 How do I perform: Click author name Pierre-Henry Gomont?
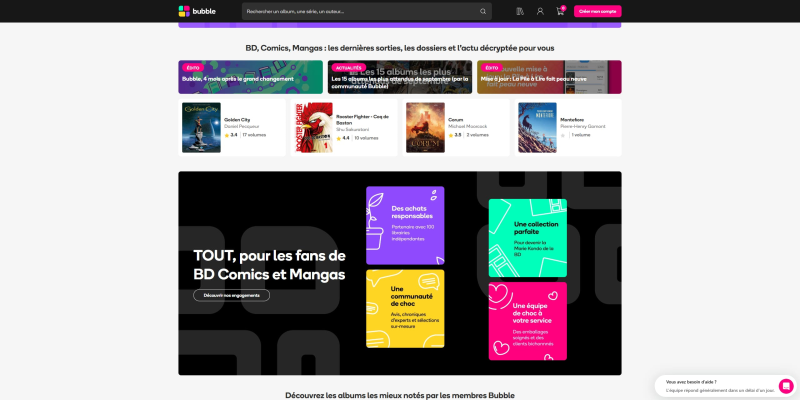click(x=583, y=127)
